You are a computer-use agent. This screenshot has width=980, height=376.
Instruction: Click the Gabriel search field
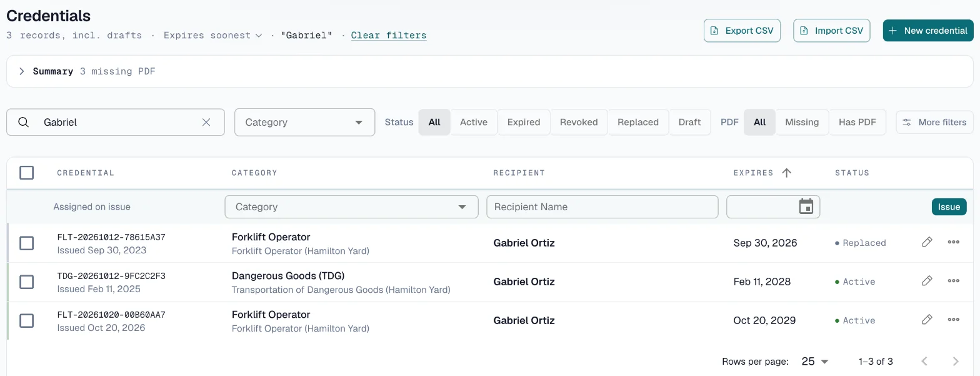[x=116, y=123]
